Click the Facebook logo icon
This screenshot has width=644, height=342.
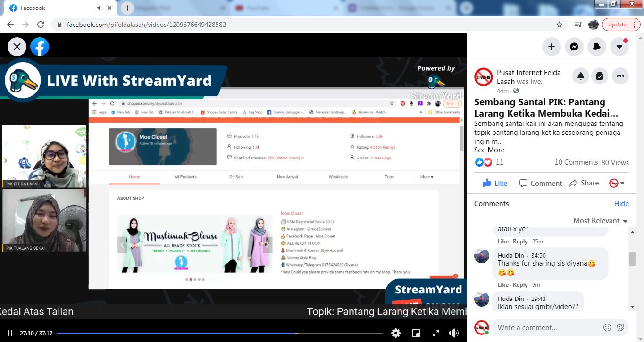[40, 47]
